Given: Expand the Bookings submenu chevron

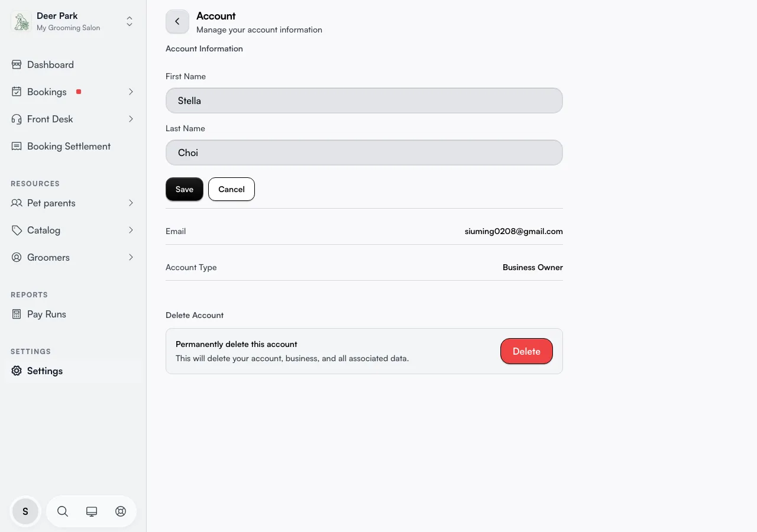Looking at the screenshot, I should pyautogui.click(x=131, y=92).
